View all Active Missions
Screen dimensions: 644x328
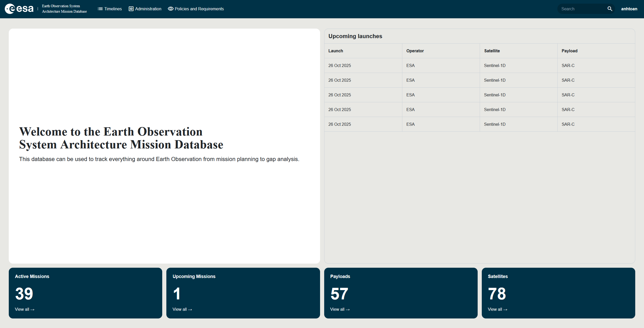(25, 309)
